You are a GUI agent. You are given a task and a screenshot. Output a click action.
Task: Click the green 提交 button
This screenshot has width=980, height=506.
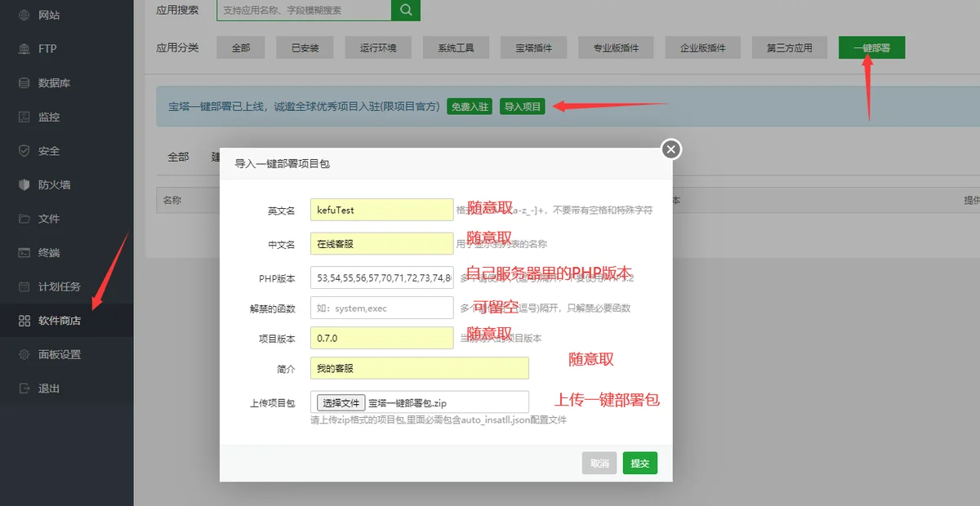[640, 463]
